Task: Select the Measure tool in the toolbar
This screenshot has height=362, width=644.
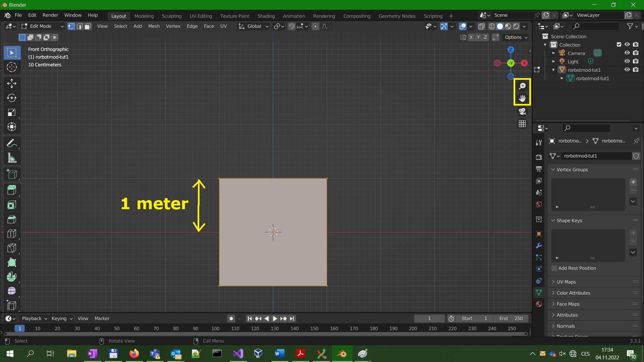Action: pyautogui.click(x=12, y=158)
